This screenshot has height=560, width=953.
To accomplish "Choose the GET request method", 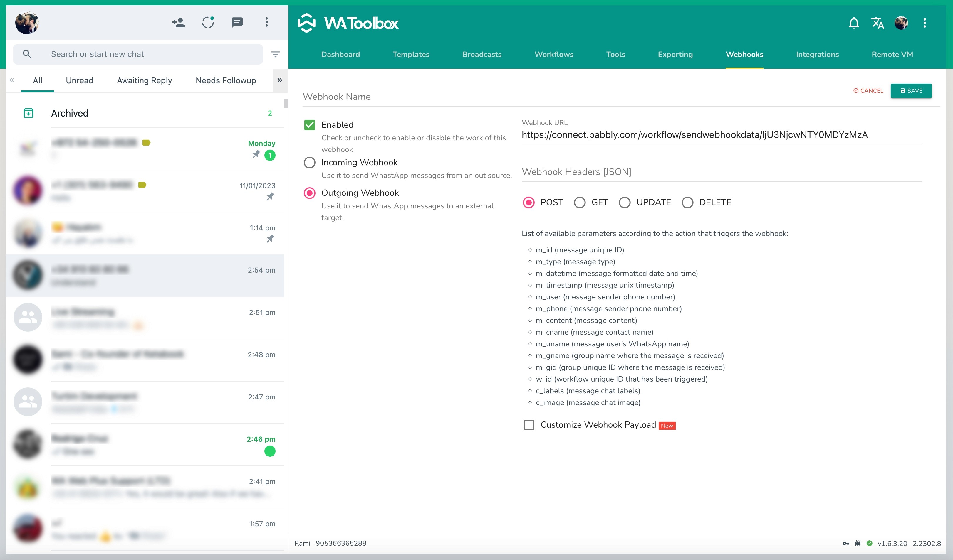I will point(579,203).
